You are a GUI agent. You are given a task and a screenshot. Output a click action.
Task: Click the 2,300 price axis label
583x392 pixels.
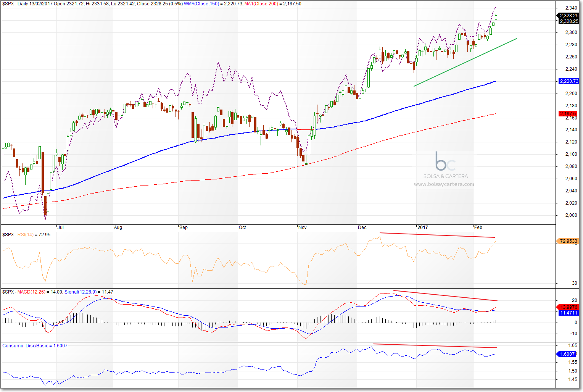tap(571, 32)
